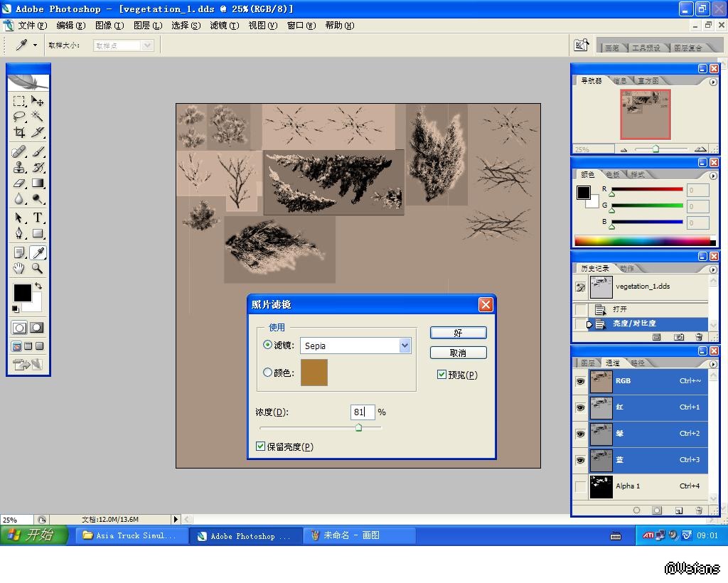Image resolution: width=728 pixels, height=583 pixels.
Task: Select the Zoom magnifier tool
Action: click(x=38, y=269)
